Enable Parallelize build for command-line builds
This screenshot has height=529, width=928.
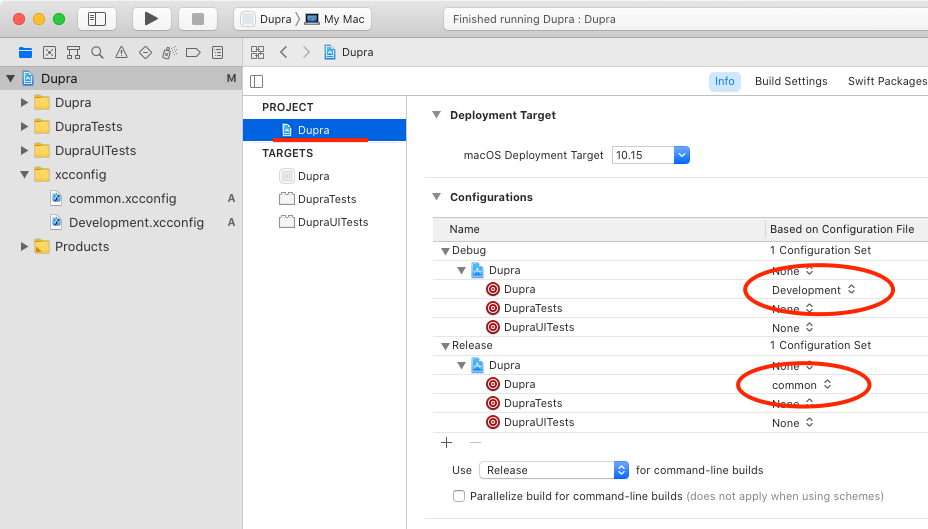pos(459,496)
